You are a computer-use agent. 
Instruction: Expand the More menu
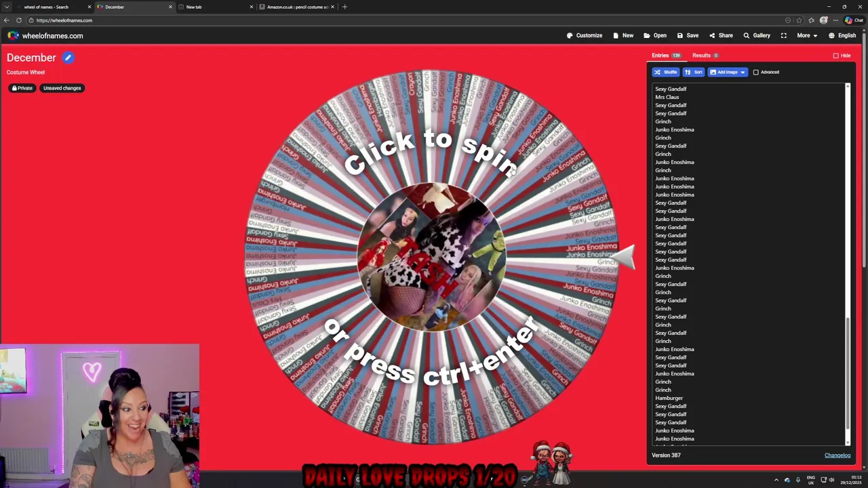[807, 35]
